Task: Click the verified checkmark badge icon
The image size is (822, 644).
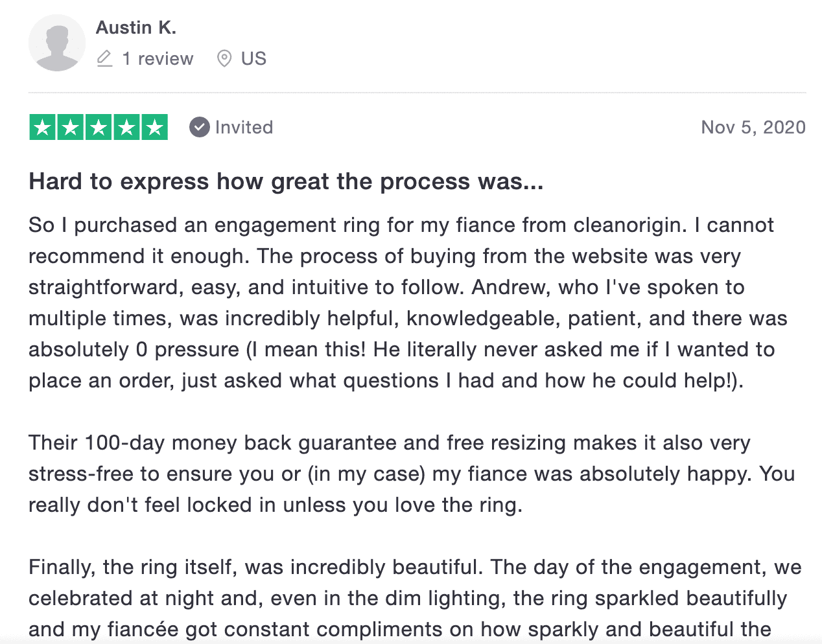Action: pos(199,127)
